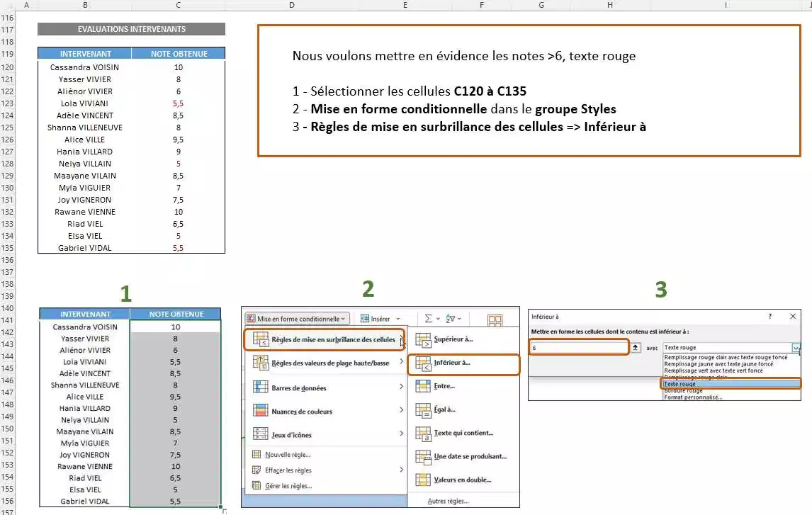Click Cassandra VOISIN cell in row 120

point(85,67)
